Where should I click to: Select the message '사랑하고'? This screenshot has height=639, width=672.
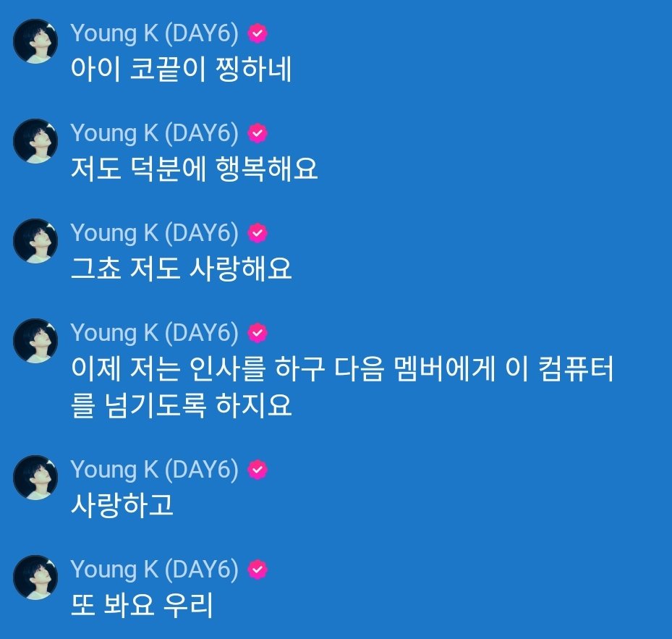122,505
